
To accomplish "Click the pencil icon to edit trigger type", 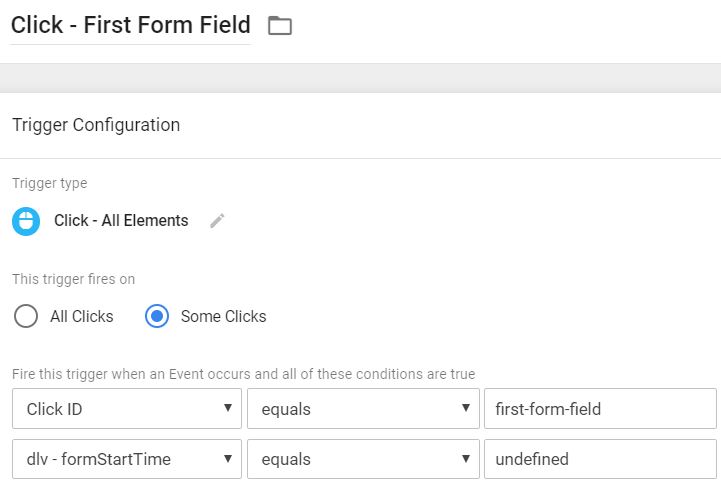I will [217, 221].
